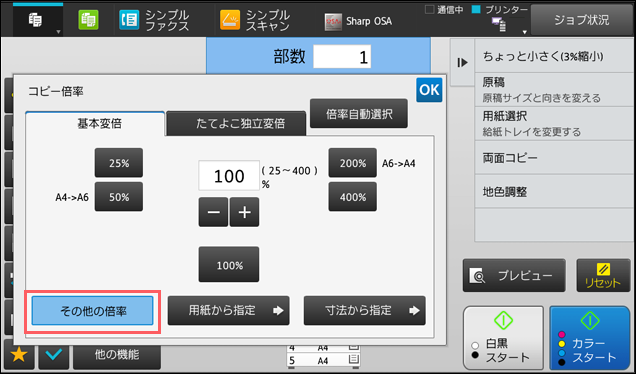Open 他の機能 other functions
Image resolution: width=636 pixels, height=374 pixels.
click(117, 355)
